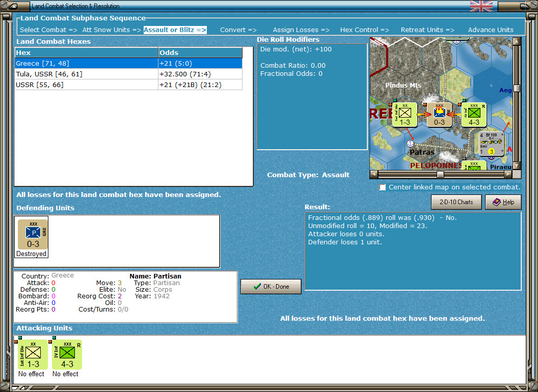The width and height of the screenshot is (538, 392).
Task: Open the Help book button
Action: (x=503, y=202)
